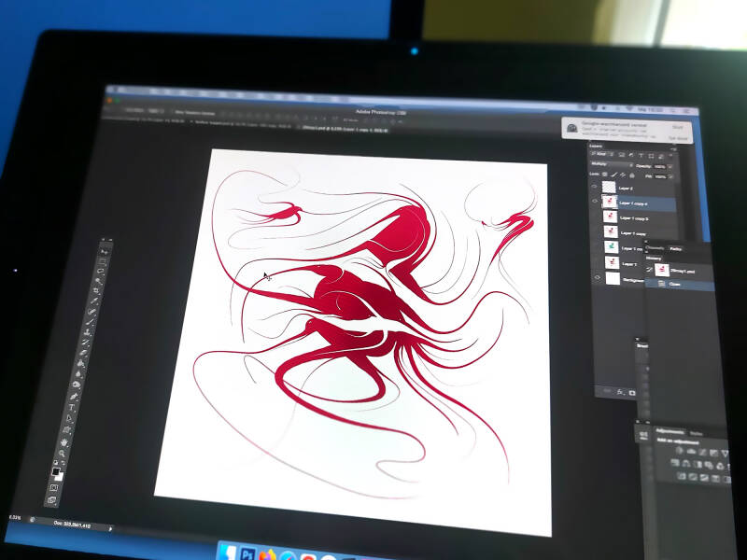
Task: Add a Color Balance adjustment
Action: coord(686,463)
